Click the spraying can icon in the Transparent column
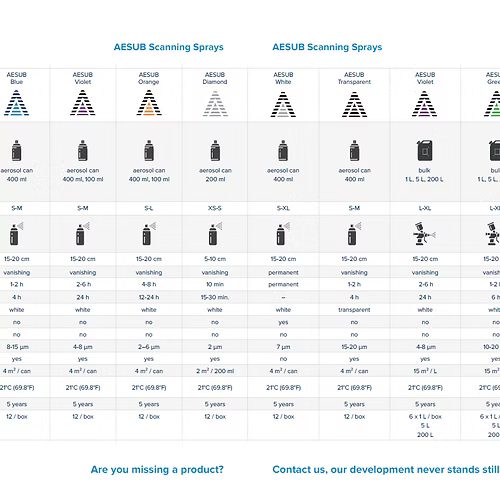This screenshot has height=500, width=500. 354,234
